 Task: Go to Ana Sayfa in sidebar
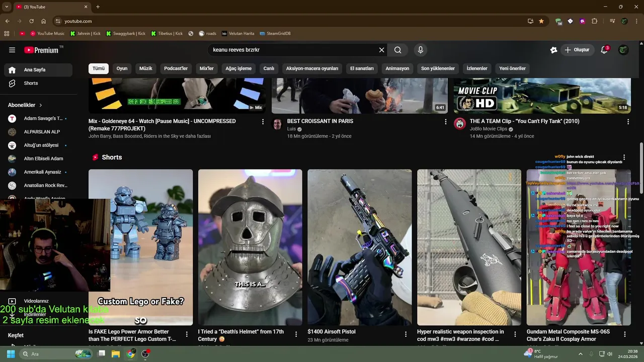pyautogui.click(x=38, y=70)
